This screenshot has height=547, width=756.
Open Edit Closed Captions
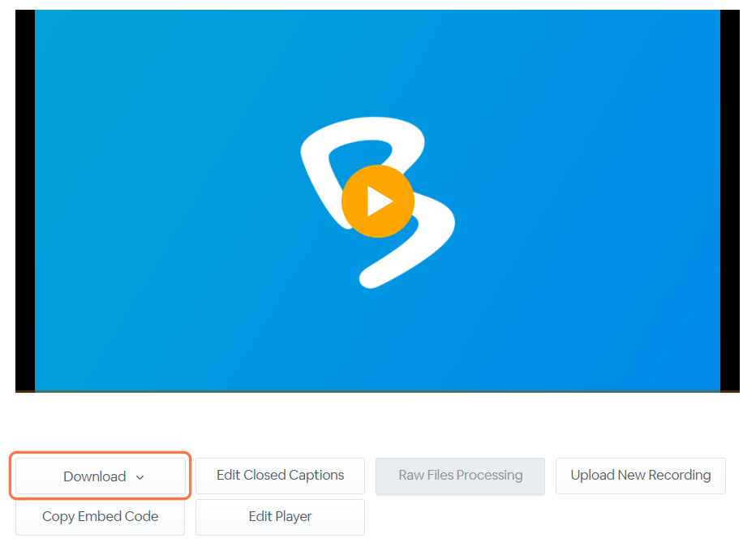280,476
